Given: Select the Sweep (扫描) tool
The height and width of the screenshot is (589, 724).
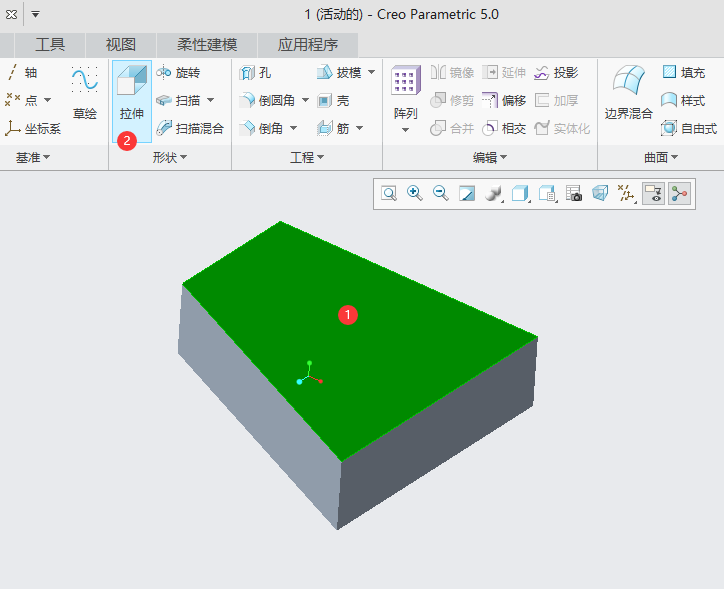Looking at the screenshot, I should pyautogui.click(x=178, y=100).
